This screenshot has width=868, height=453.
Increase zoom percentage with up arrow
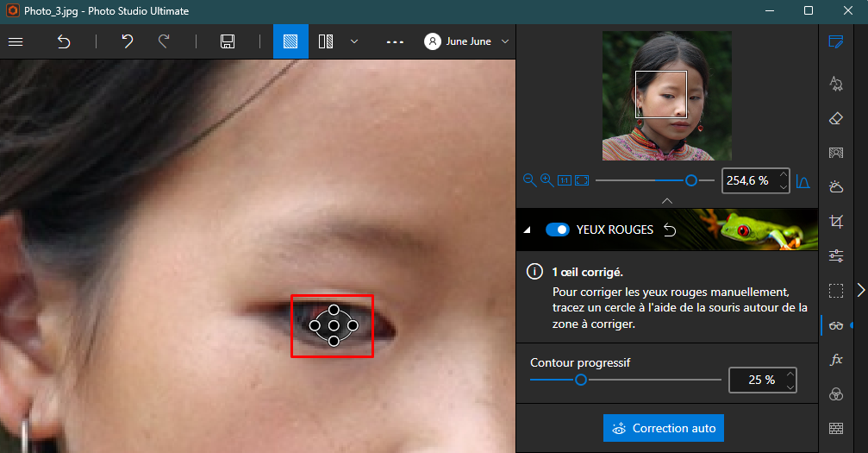pos(784,174)
